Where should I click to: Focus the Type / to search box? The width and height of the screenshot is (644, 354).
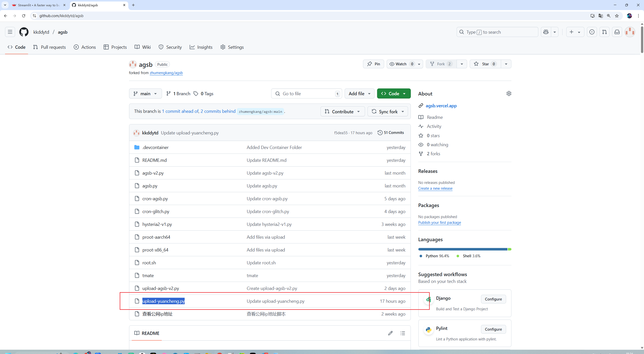(497, 32)
